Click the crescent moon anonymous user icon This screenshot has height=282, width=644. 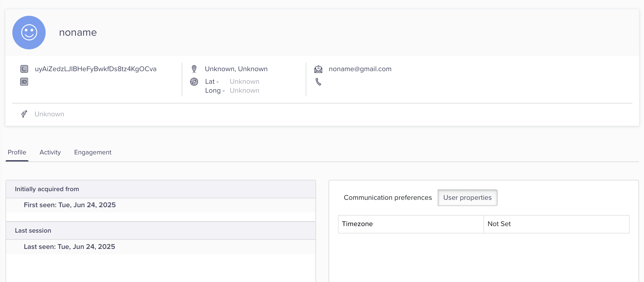click(x=24, y=69)
